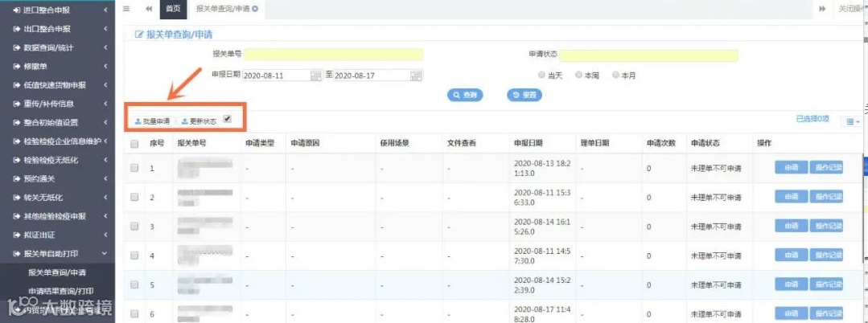Toggle the select-all checkbox in the table header
Screen dimensions: 868x323
click(134, 143)
